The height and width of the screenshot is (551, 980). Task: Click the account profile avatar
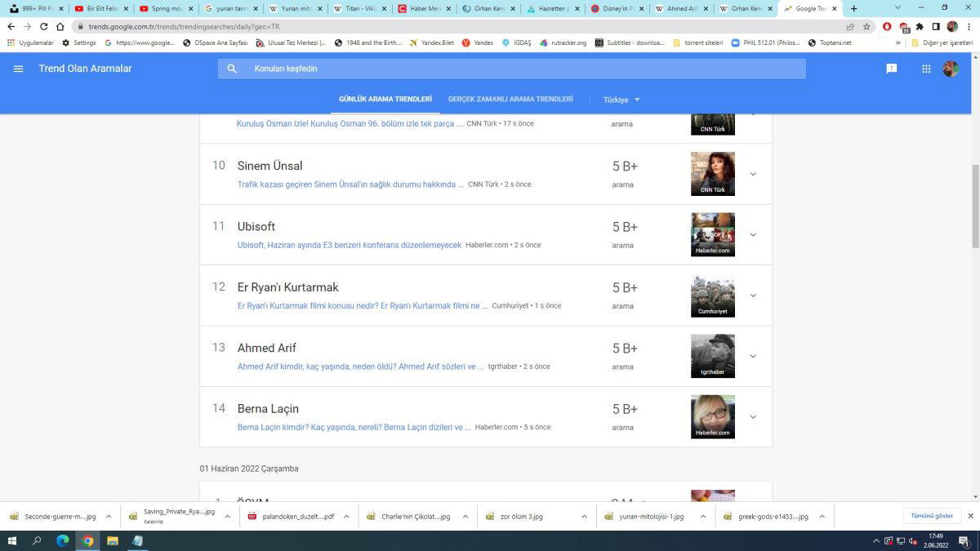click(951, 69)
